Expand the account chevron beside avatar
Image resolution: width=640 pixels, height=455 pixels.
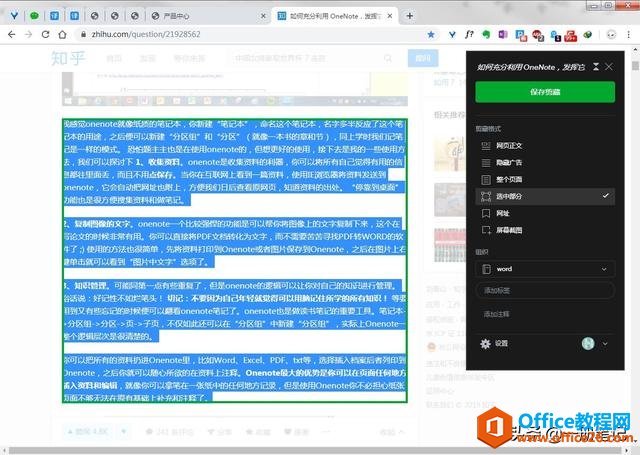[x=605, y=344]
